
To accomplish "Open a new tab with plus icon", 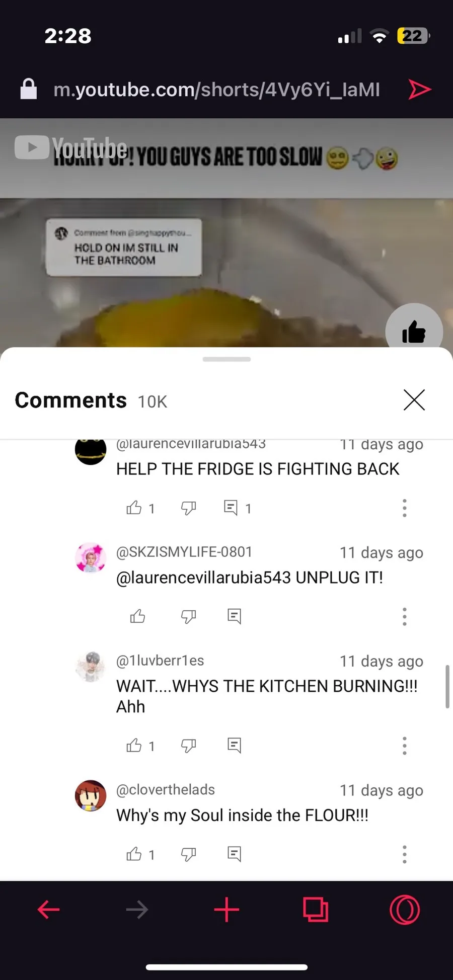I will 226,910.
